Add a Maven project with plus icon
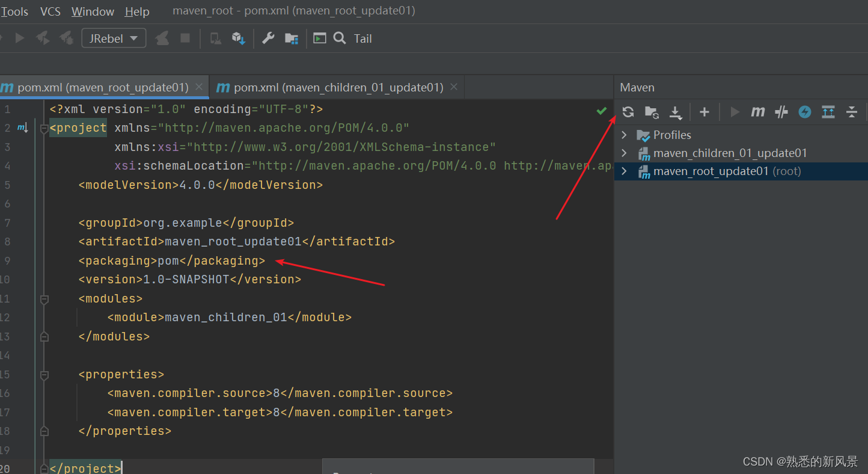The image size is (868, 474). pos(704,112)
